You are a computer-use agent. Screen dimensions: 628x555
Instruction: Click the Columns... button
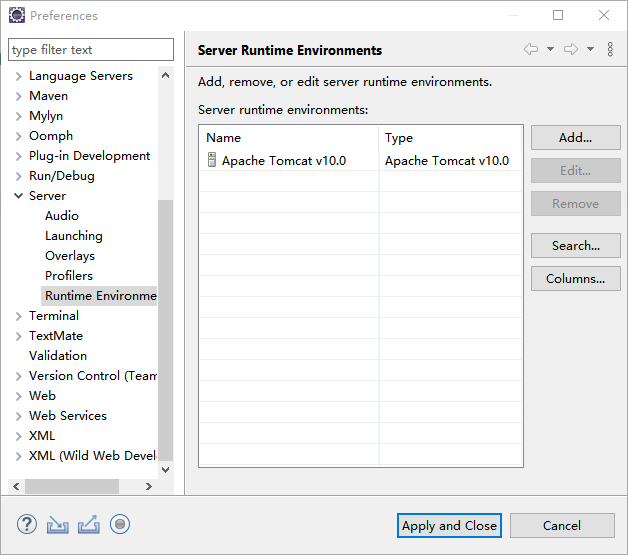[x=576, y=278]
